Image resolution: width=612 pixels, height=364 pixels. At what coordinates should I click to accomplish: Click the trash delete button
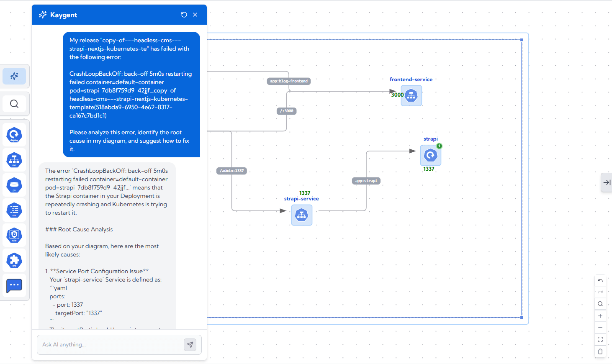[600, 351]
